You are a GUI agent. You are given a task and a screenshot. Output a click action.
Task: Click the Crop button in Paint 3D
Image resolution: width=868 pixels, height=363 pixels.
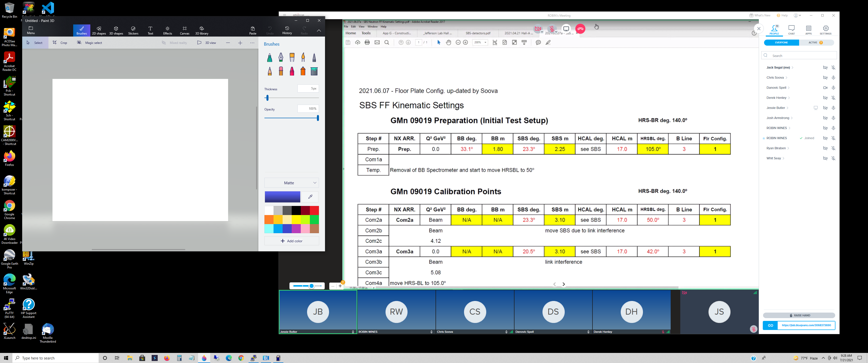click(60, 43)
